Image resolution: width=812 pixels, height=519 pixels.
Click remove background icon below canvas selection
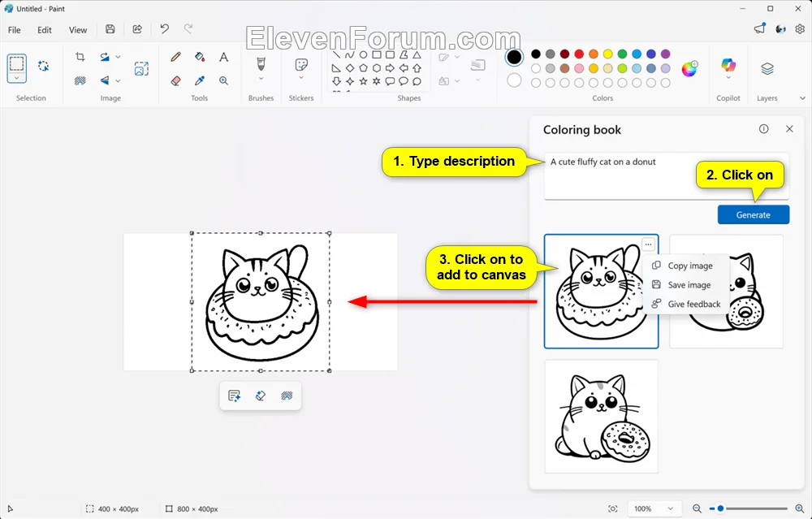click(x=287, y=396)
